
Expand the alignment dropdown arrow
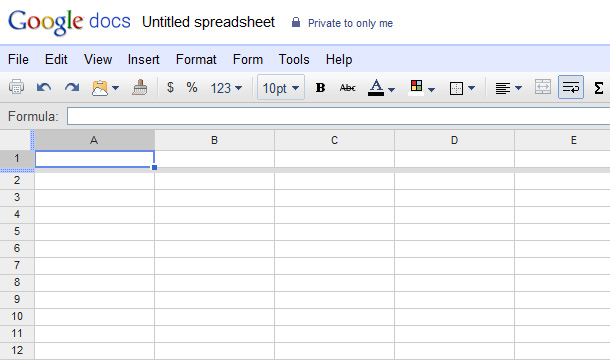coord(519,88)
